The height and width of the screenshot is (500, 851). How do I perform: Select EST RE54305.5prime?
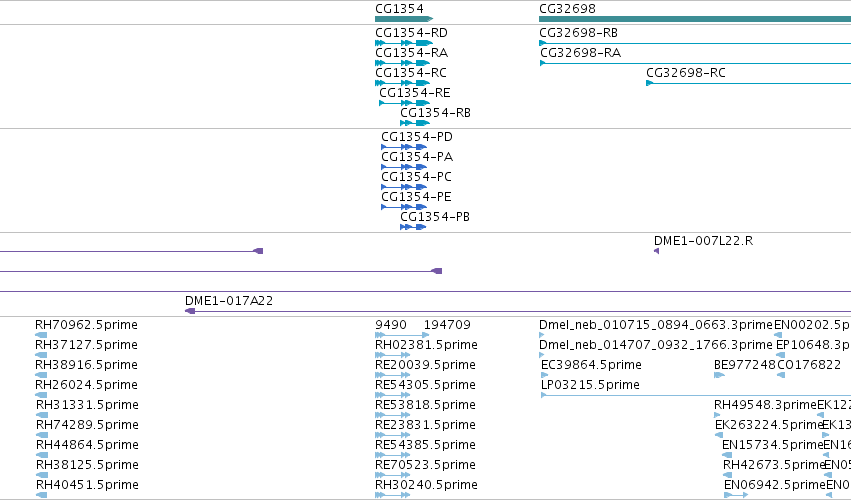point(426,385)
